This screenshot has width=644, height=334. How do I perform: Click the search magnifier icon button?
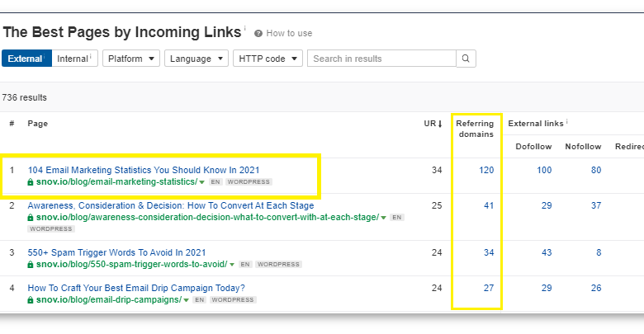click(466, 59)
